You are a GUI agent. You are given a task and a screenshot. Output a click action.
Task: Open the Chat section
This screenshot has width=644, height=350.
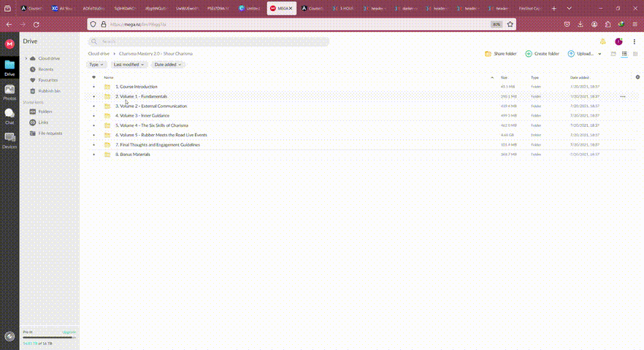coord(9,117)
